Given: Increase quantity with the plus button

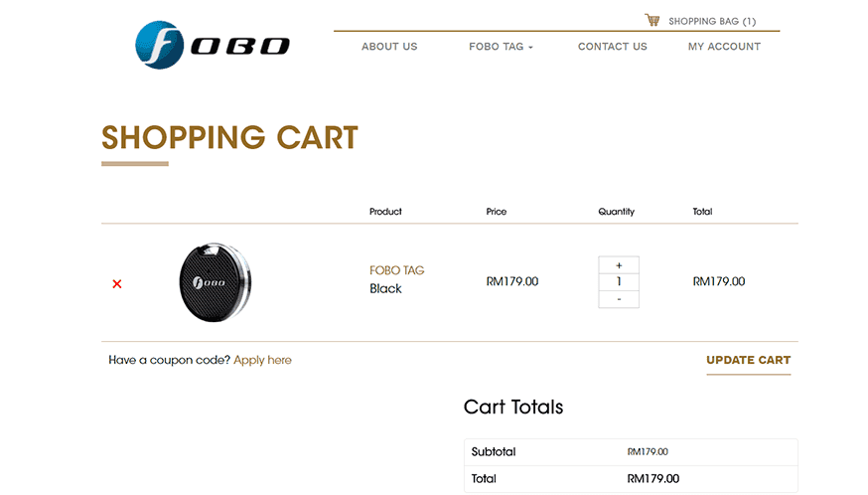Looking at the screenshot, I should (619, 265).
